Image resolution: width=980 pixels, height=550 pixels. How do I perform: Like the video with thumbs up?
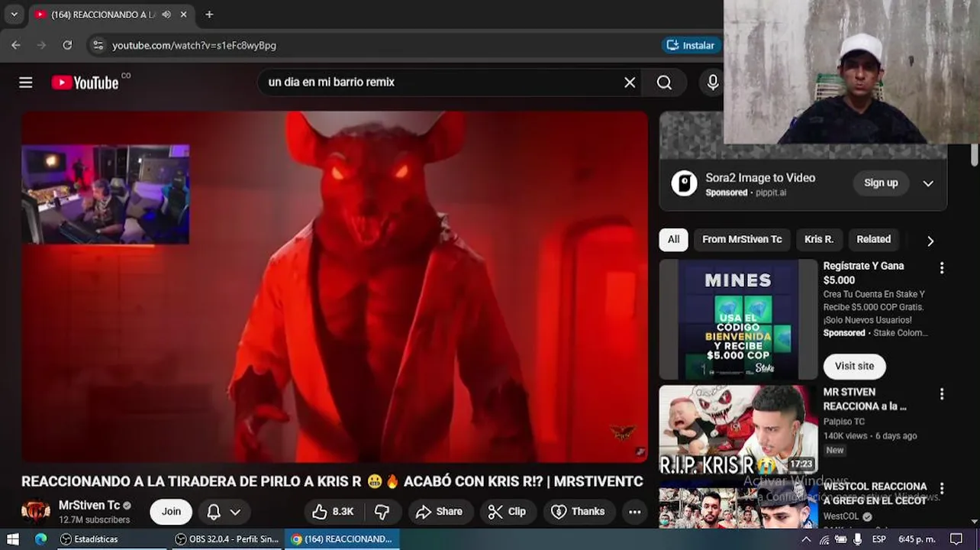[333, 512]
